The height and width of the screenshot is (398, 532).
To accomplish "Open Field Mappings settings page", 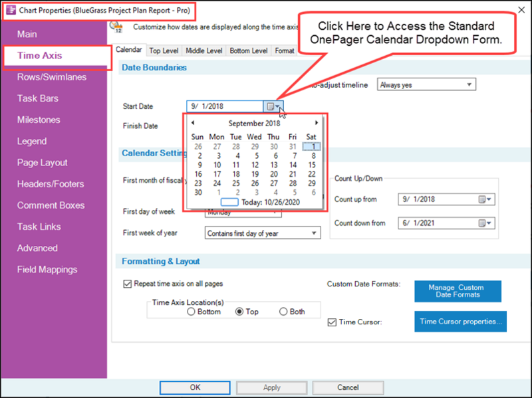I will point(47,270).
